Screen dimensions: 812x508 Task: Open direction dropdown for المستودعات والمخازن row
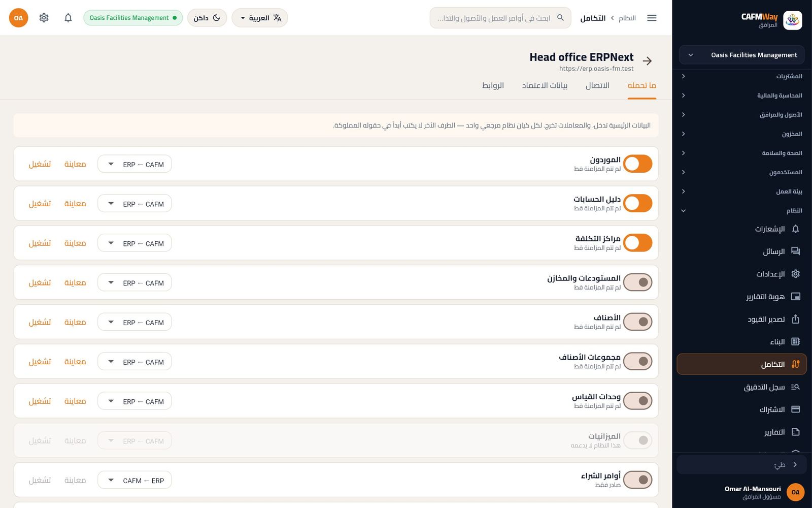point(134,282)
